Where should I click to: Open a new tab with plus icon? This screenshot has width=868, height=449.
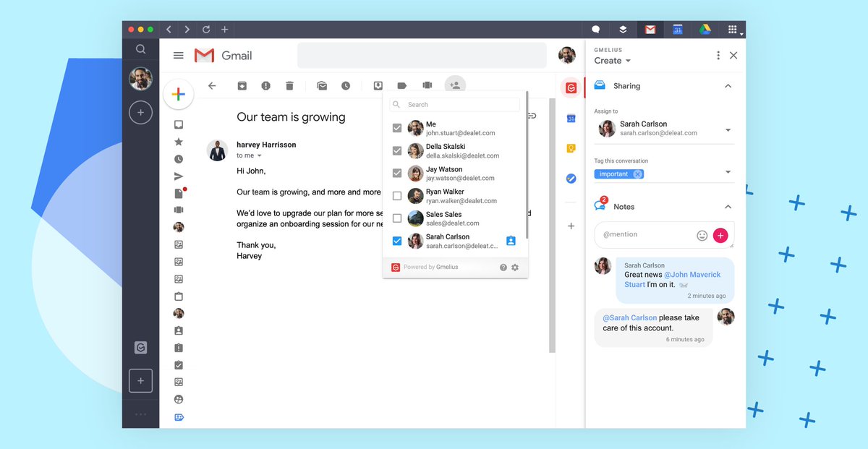click(x=224, y=30)
